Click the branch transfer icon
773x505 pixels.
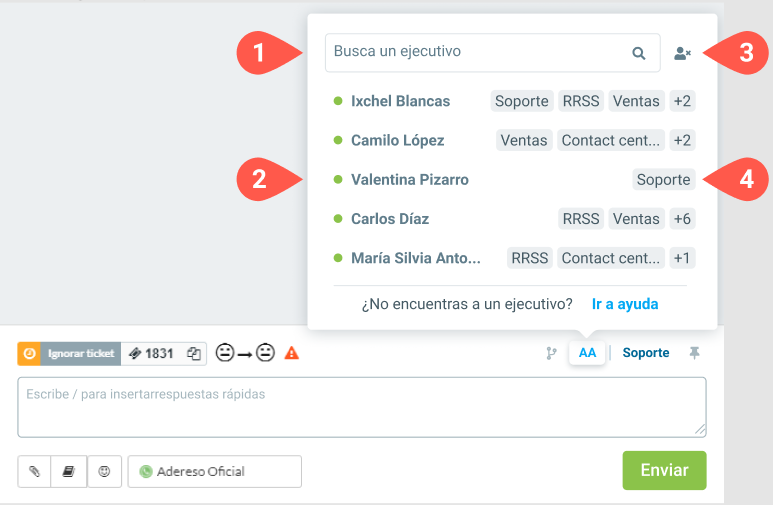(551, 353)
